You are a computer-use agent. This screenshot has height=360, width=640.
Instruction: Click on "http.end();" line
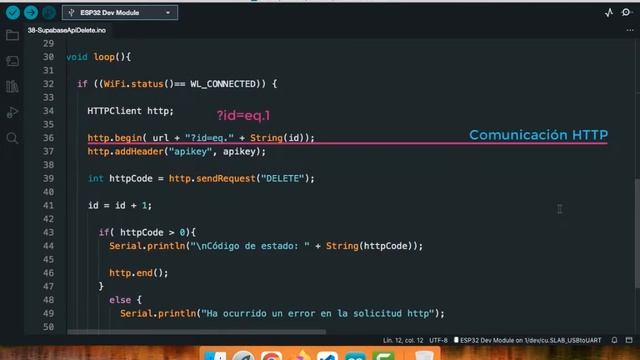(x=138, y=273)
